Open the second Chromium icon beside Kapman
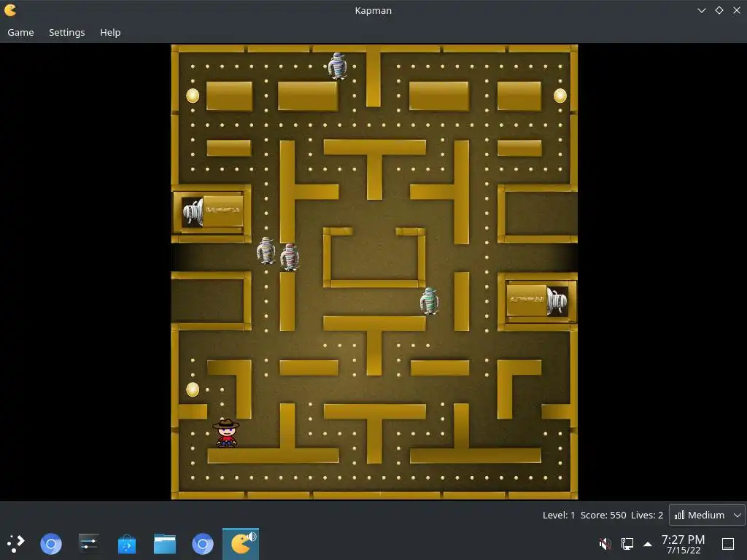Screen dimensions: 747x560 203,544
